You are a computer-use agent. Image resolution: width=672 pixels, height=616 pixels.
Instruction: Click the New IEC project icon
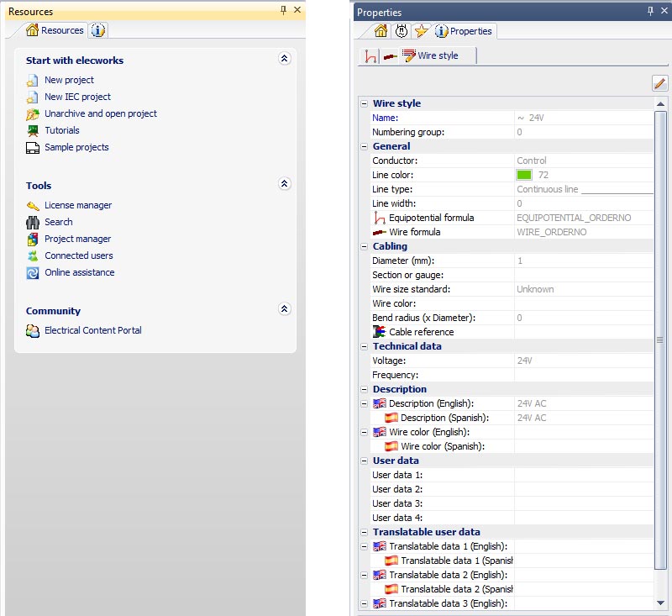click(32, 97)
